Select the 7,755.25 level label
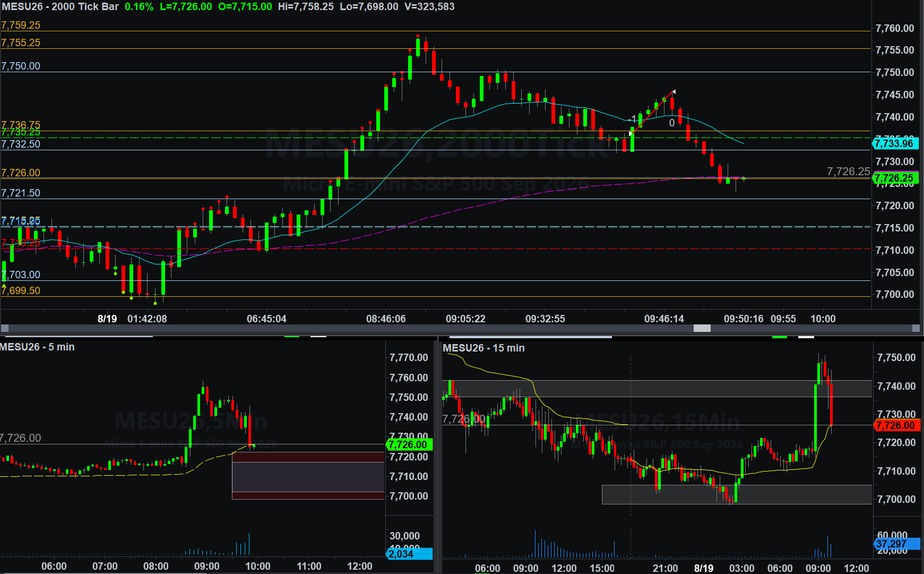The height and width of the screenshot is (574, 924). 21,42
